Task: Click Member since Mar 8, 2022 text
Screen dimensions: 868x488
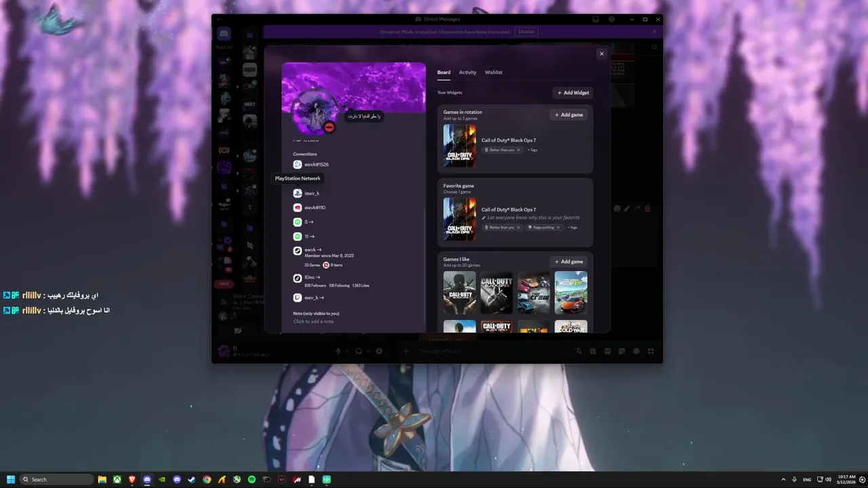Action: pyautogui.click(x=329, y=256)
